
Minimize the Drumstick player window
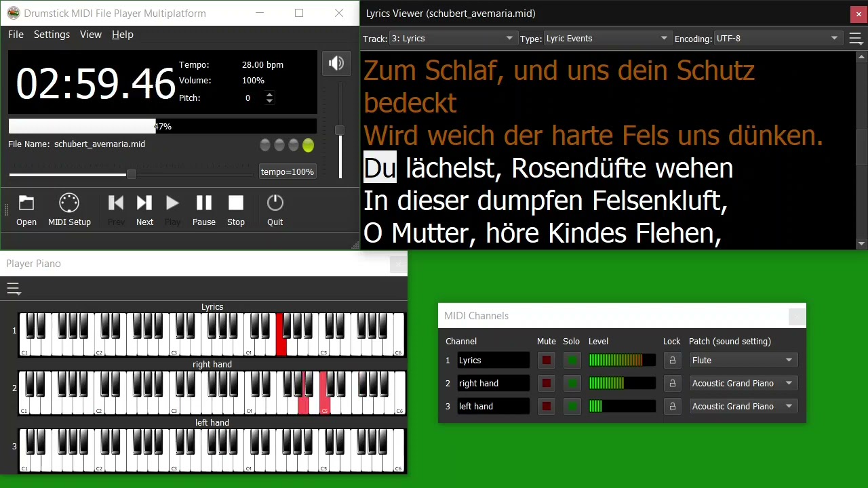point(260,13)
